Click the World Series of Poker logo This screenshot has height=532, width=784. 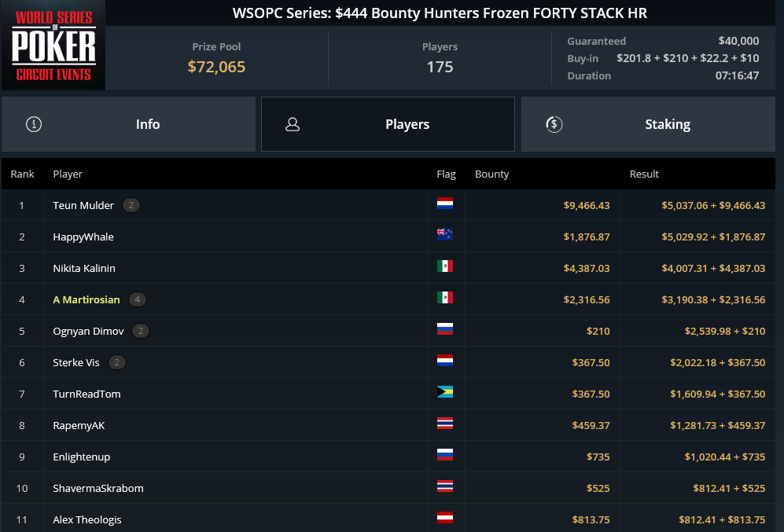53,45
